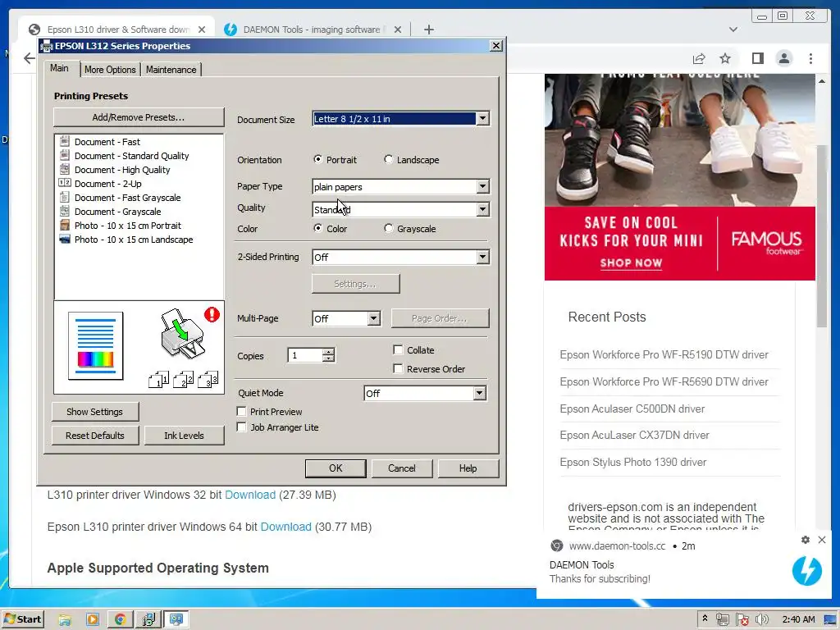The height and width of the screenshot is (630, 840).
Task: Enable the Print Preview checkbox
Action: click(x=242, y=412)
